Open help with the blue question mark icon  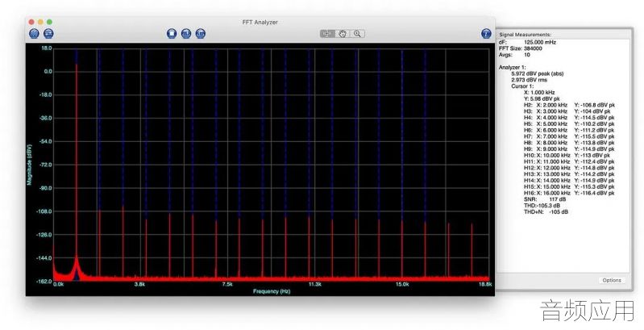click(486, 34)
